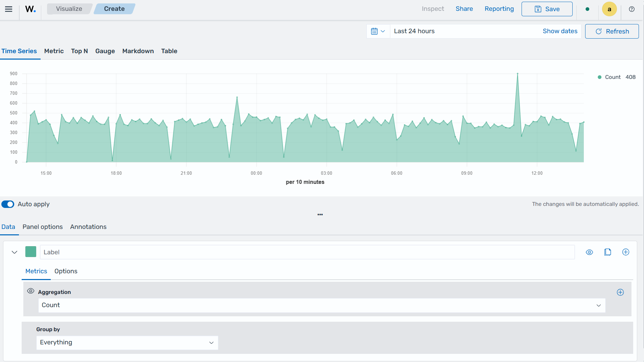Click Show dates link
This screenshot has height=362, width=644.
click(x=560, y=31)
